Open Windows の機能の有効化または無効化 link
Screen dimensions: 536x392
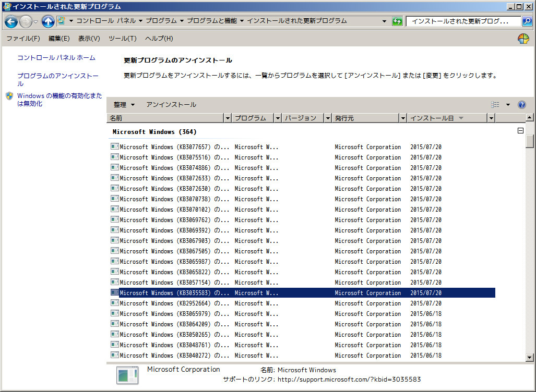[59, 100]
